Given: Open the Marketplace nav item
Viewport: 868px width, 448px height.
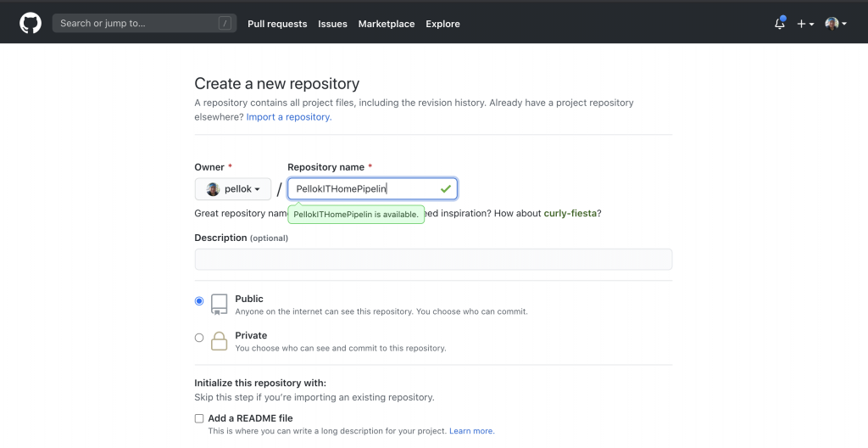Looking at the screenshot, I should pos(387,24).
